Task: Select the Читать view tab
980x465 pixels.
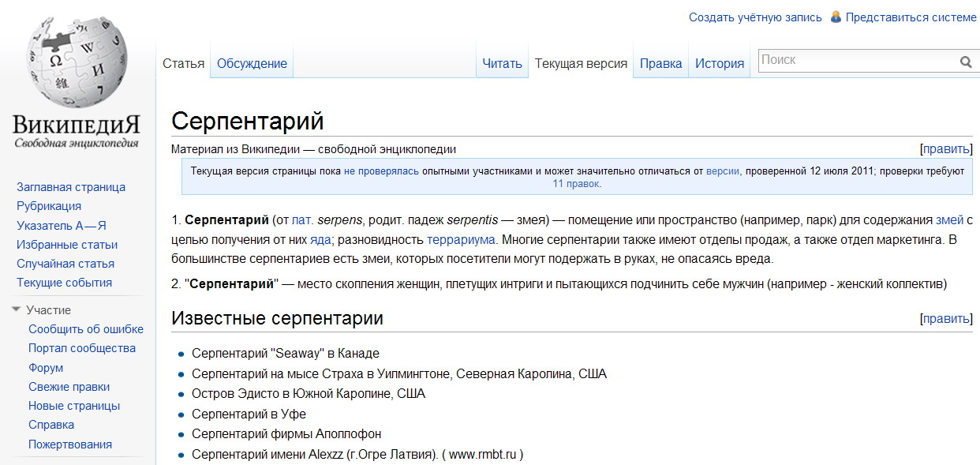Action: click(x=501, y=64)
